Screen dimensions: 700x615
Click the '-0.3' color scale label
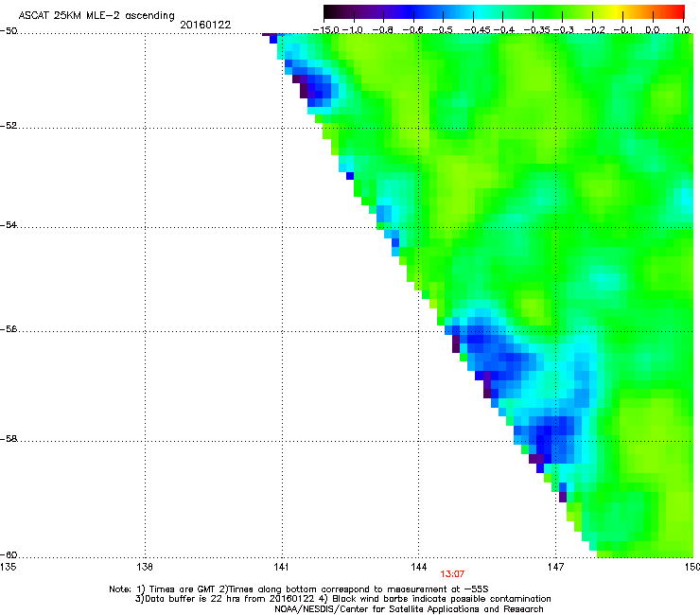pyautogui.click(x=564, y=30)
